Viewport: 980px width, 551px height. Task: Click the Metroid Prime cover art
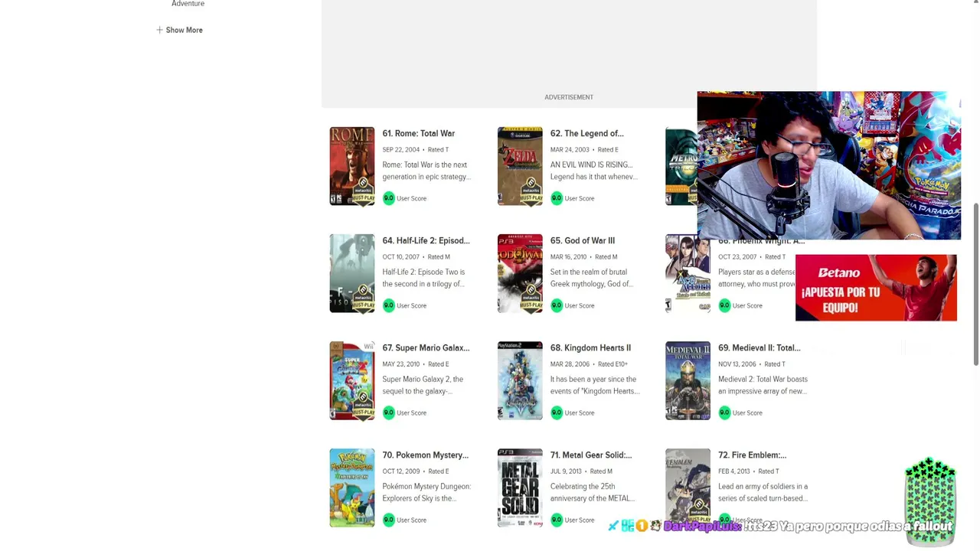pyautogui.click(x=681, y=166)
